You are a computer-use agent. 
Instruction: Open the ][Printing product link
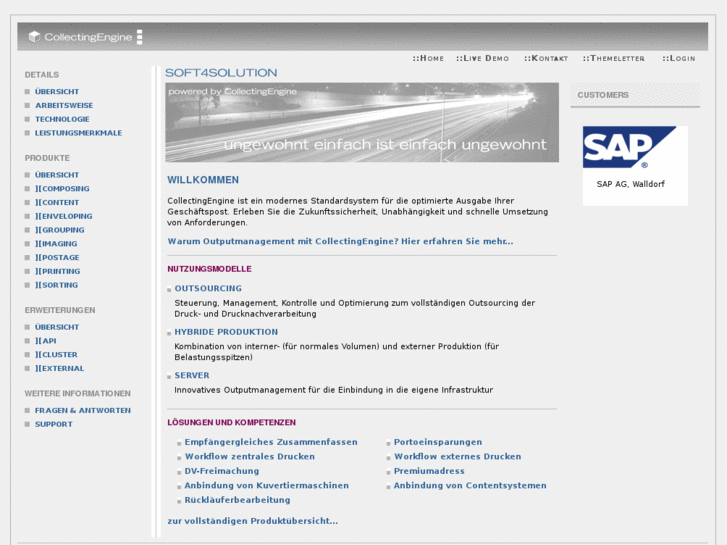coord(57,271)
